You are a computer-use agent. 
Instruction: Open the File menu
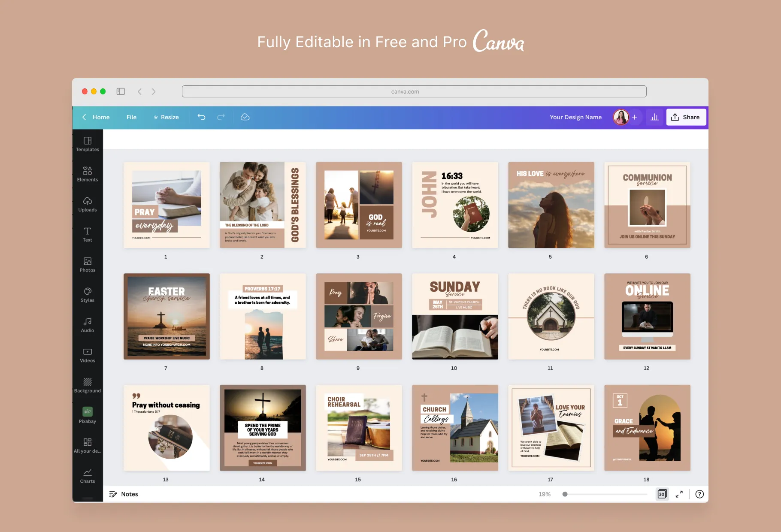click(x=131, y=117)
